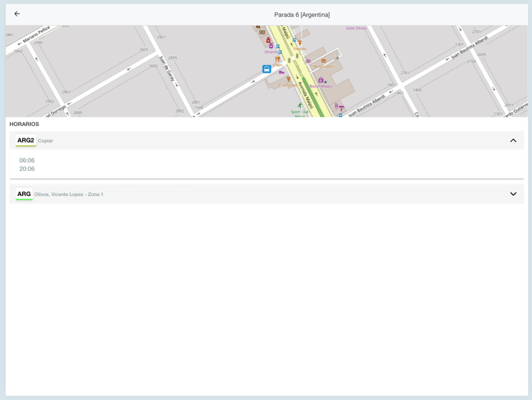
Task: Go back using the arrow icon
Action: point(17,14)
